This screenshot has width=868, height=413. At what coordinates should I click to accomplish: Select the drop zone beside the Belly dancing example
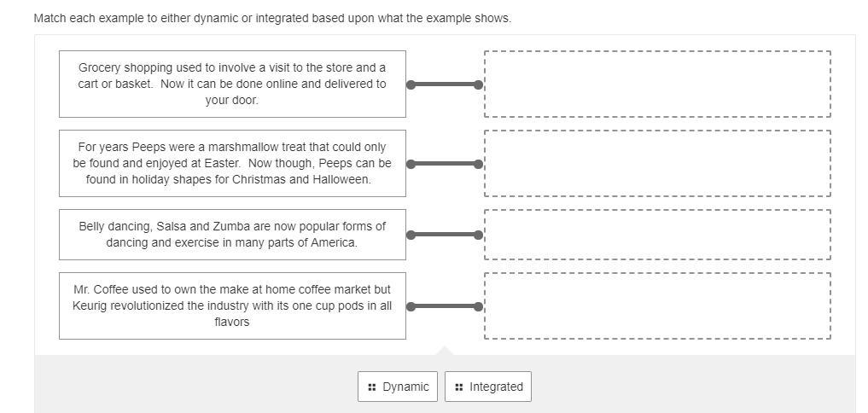(657, 235)
